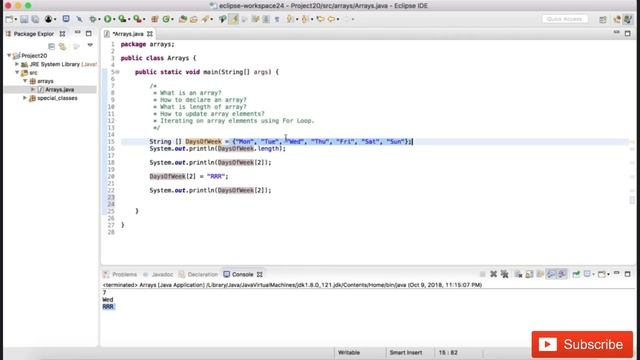Collapse the arrays package node

25,81
